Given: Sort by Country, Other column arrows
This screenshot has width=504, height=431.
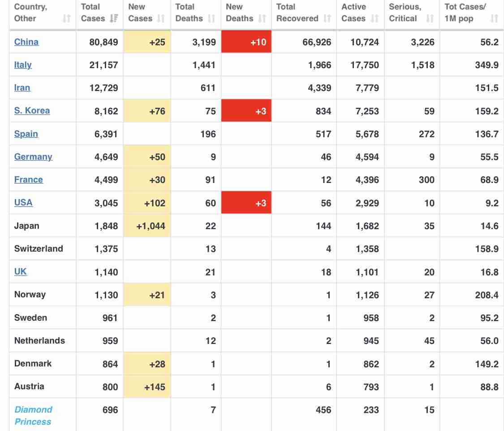Looking at the screenshot, I should tap(67, 19).
